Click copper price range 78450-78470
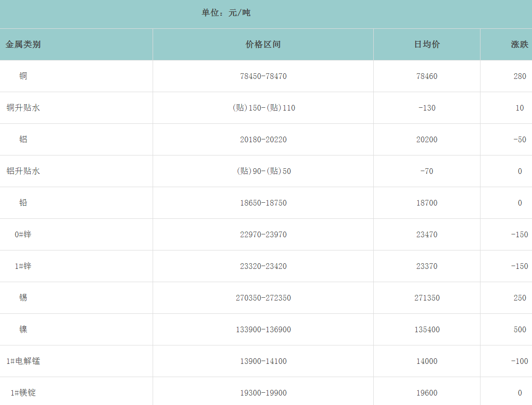This screenshot has height=405, width=532. point(263,76)
